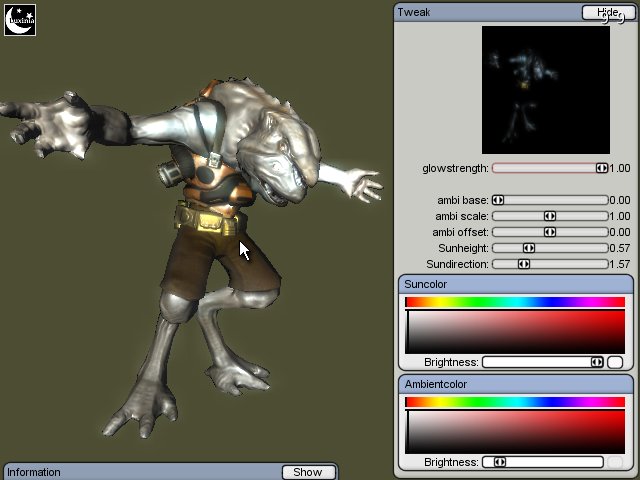Click the Luxinia logo icon
This screenshot has height=480, width=640.
point(20,20)
